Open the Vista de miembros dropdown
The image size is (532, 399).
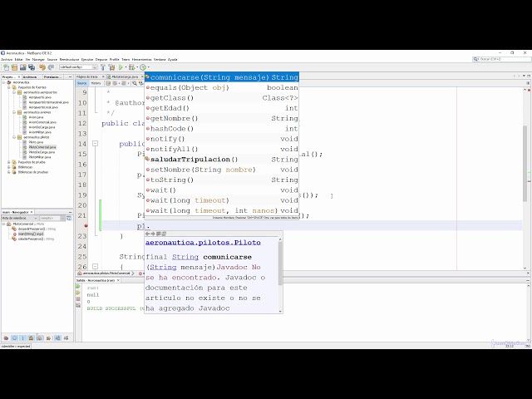tap(20, 218)
